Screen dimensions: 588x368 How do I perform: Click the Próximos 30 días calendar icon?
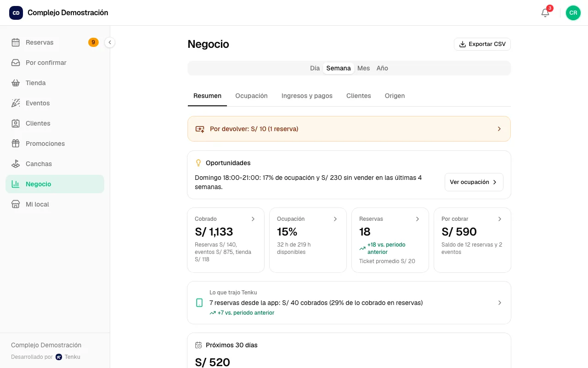coord(198,345)
